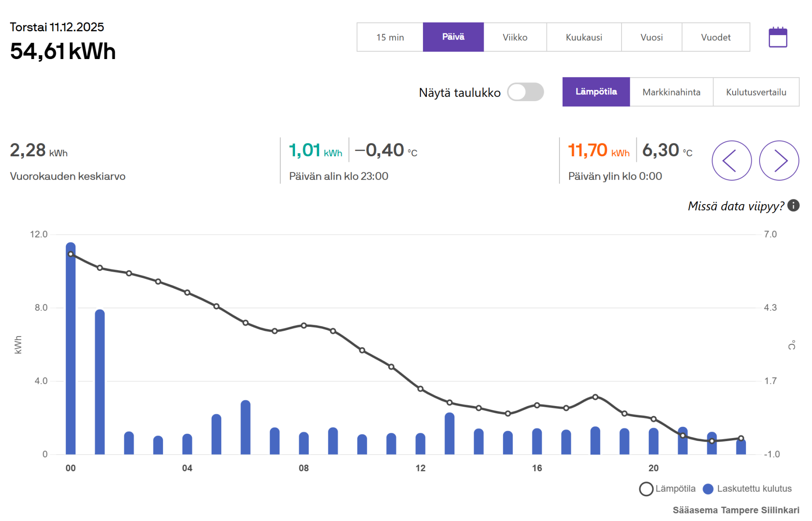Switch to Vuodet view
The image size is (812, 521).
[716, 37]
